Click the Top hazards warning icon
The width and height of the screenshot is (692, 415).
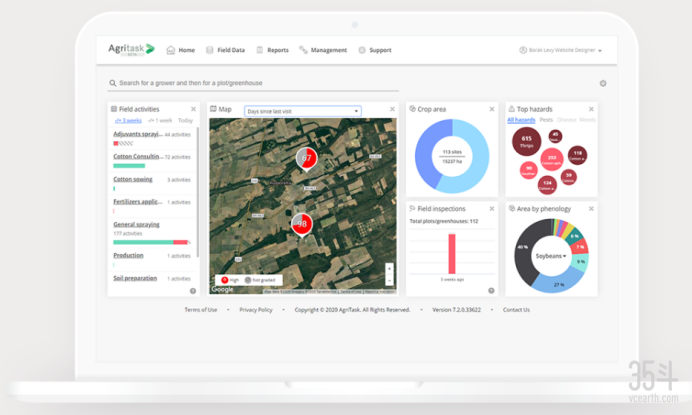click(x=511, y=109)
